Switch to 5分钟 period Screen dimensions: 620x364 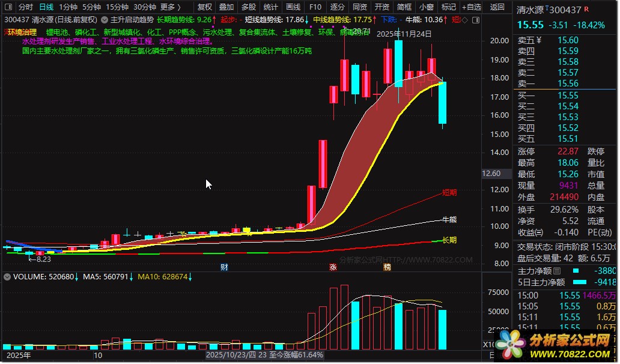(x=92, y=7)
